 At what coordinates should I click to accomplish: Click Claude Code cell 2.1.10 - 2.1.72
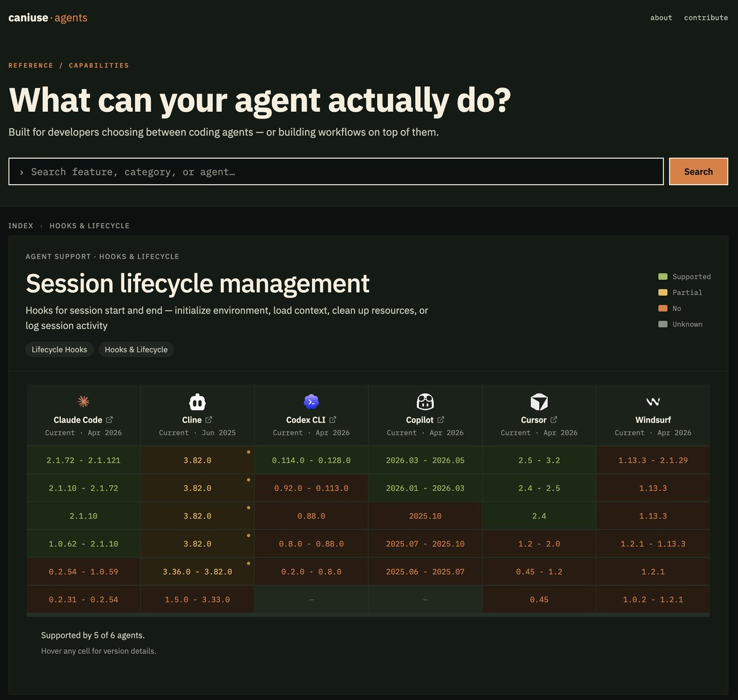coord(84,488)
